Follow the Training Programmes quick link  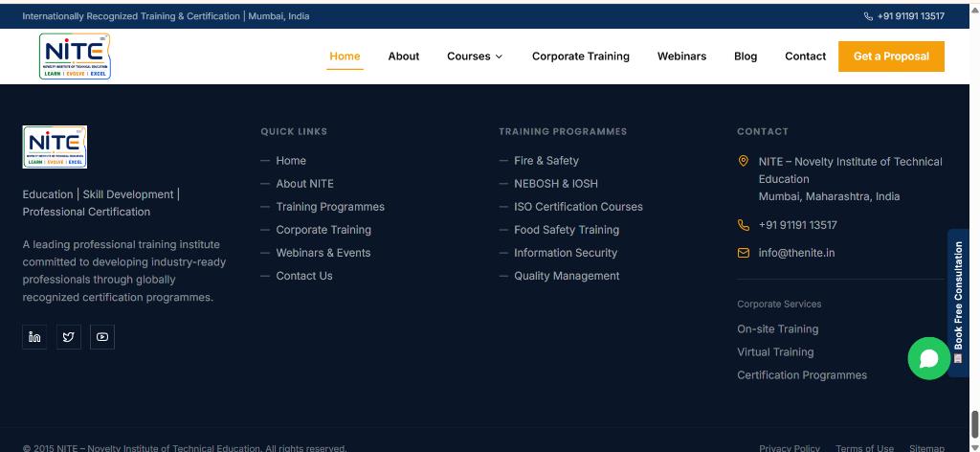330,207
